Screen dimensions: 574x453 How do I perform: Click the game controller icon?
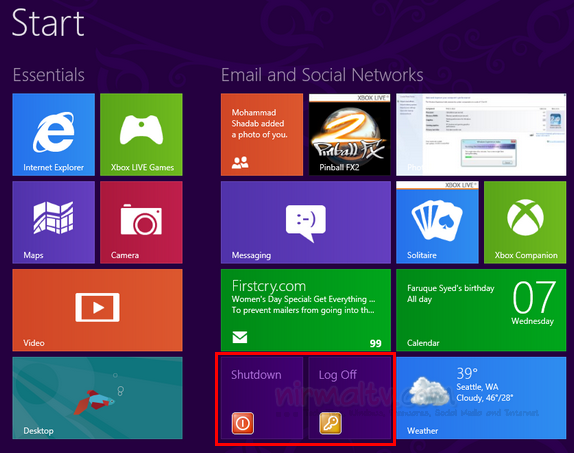coord(141,130)
